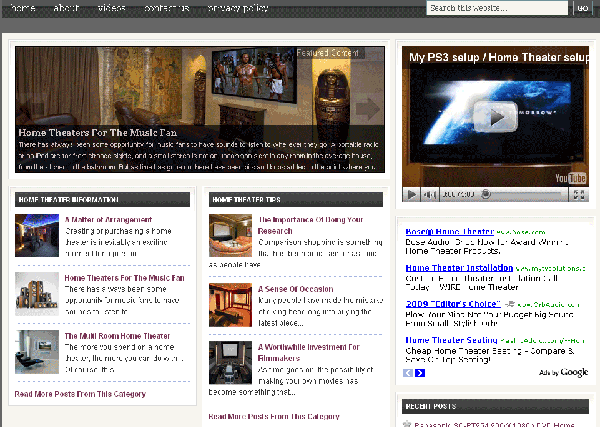Open the Panasonic recent post link
Viewport: 600px width, 427px height.
(x=494, y=424)
